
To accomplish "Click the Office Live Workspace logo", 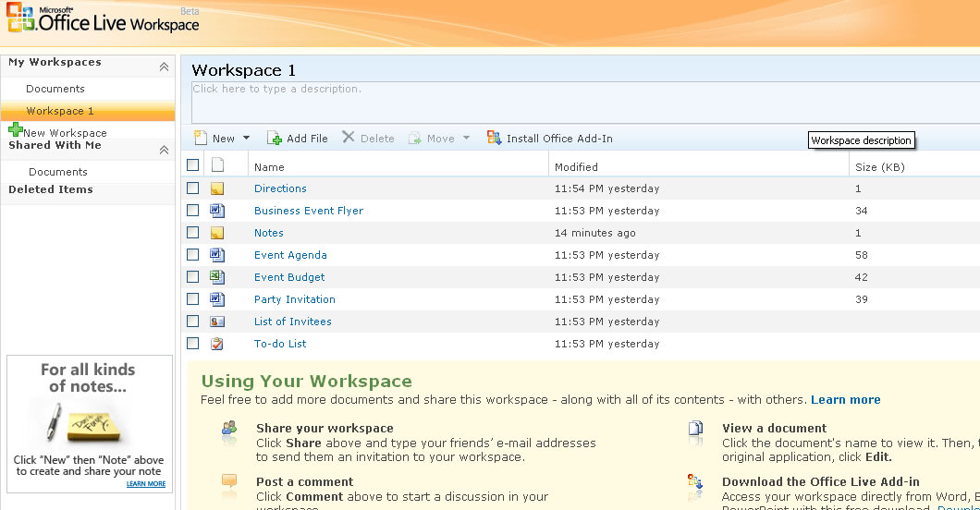I will (104, 18).
